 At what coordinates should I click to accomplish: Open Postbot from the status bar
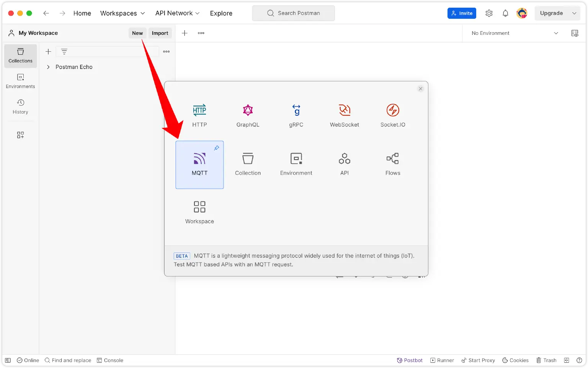[x=410, y=360]
